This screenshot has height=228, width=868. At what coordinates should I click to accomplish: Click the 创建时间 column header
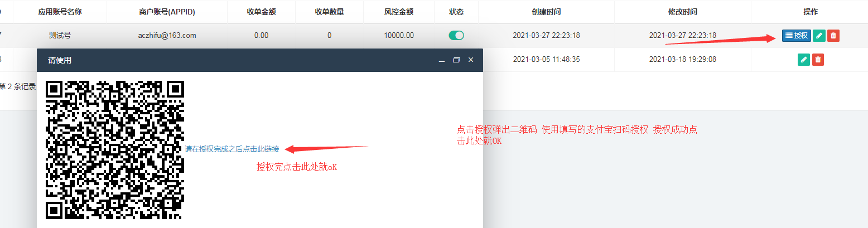[546, 12]
